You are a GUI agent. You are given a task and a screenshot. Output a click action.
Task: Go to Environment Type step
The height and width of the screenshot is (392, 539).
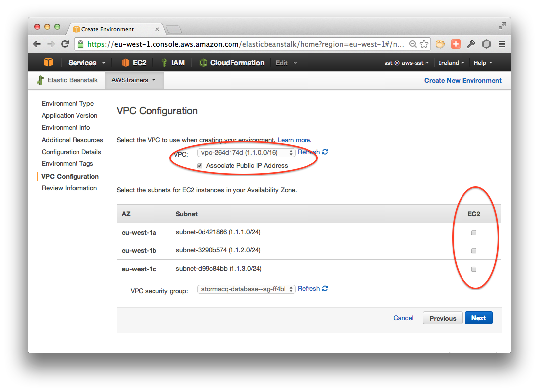(68, 103)
